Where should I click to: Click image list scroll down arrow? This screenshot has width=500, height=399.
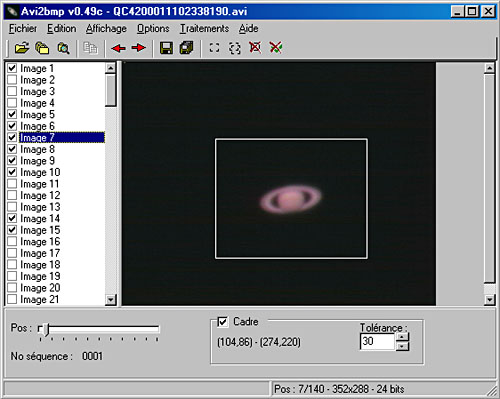[111, 300]
